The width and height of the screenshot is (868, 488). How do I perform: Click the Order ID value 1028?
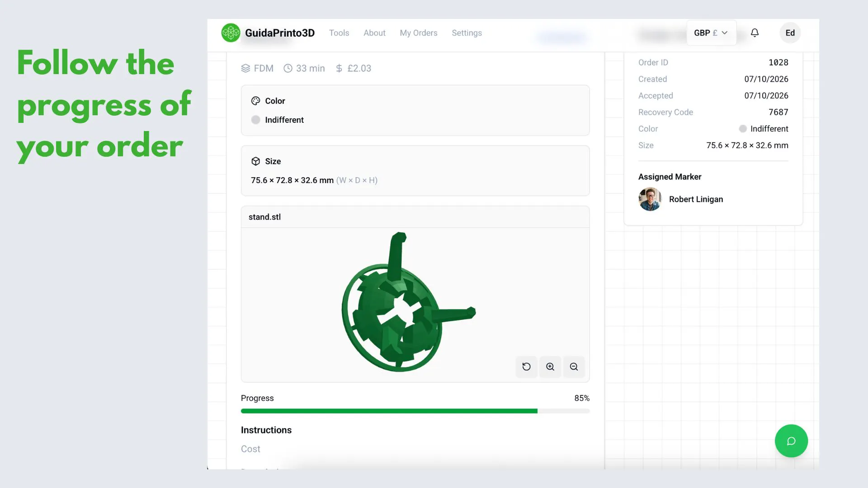tap(778, 62)
